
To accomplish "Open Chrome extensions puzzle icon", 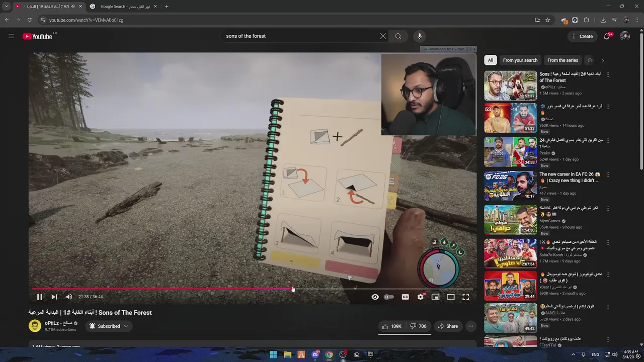I will pos(587,20).
